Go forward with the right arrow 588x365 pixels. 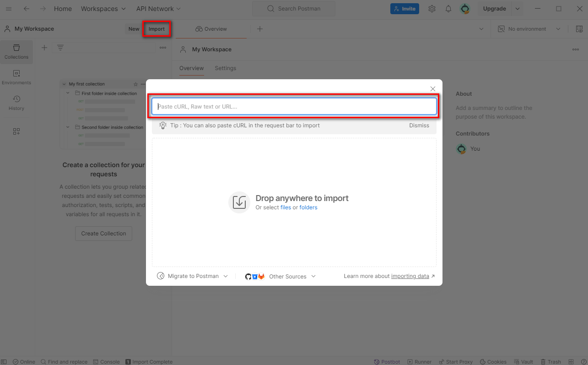43,9
